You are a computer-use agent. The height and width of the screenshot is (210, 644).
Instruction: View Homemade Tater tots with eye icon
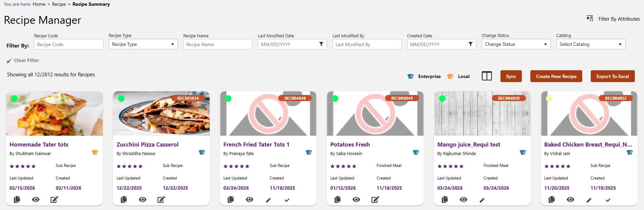[36, 199]
